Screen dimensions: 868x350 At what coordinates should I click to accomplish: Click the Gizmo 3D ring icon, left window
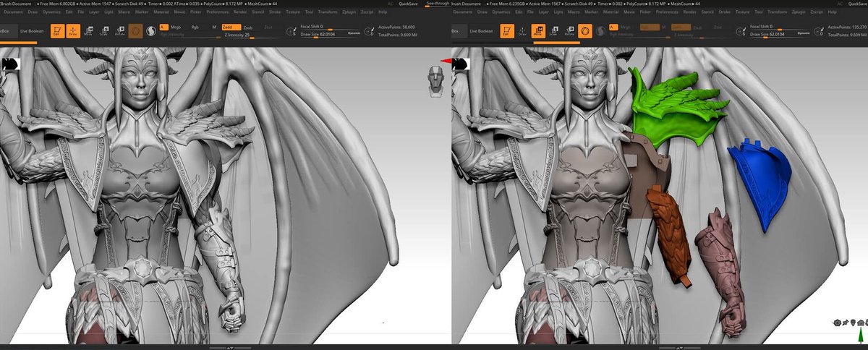(135, 31)
